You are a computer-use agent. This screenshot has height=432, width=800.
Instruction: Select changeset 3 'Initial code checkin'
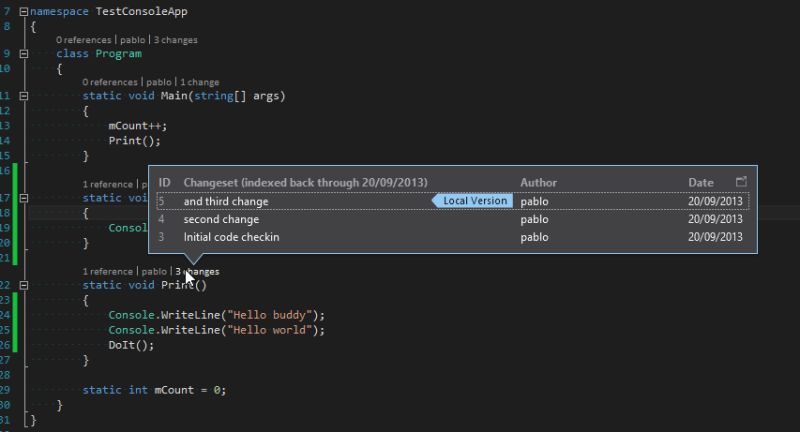coord(453,237)
